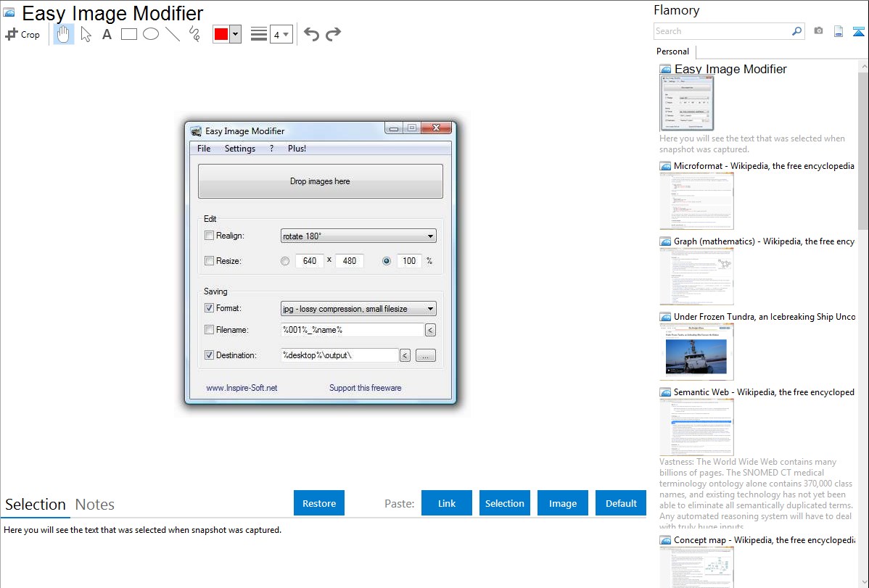Open the ? help menu
Screen dimensions: 869x588
point(271,149)
